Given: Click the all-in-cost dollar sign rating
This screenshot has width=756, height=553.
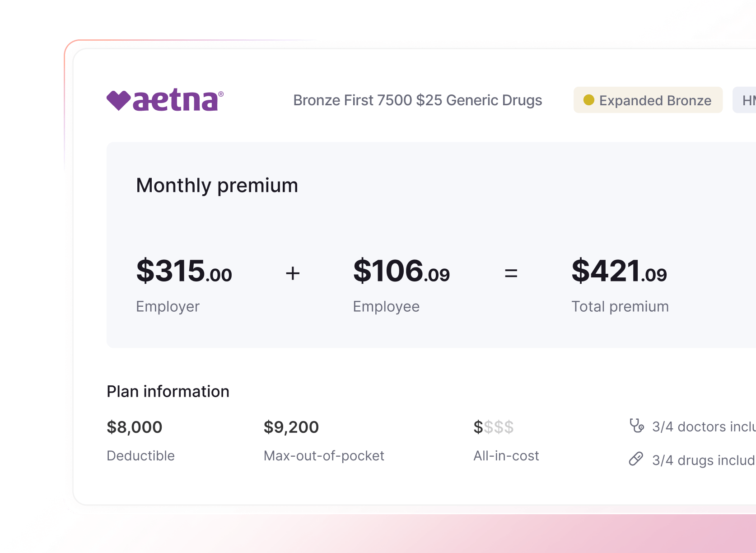Looking at the screenshot, I should tap(493, 427).
